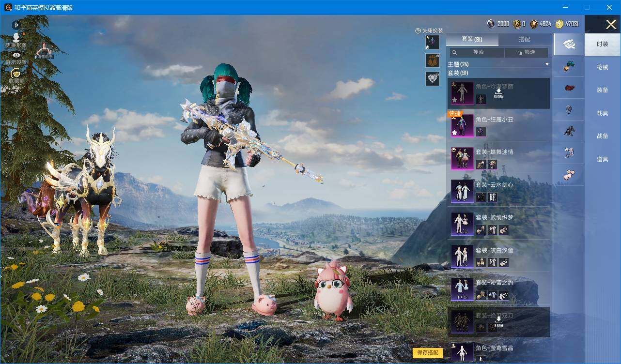Open the pants category icon
Viewport: 621px width, 364px height.
click(569, 153)
